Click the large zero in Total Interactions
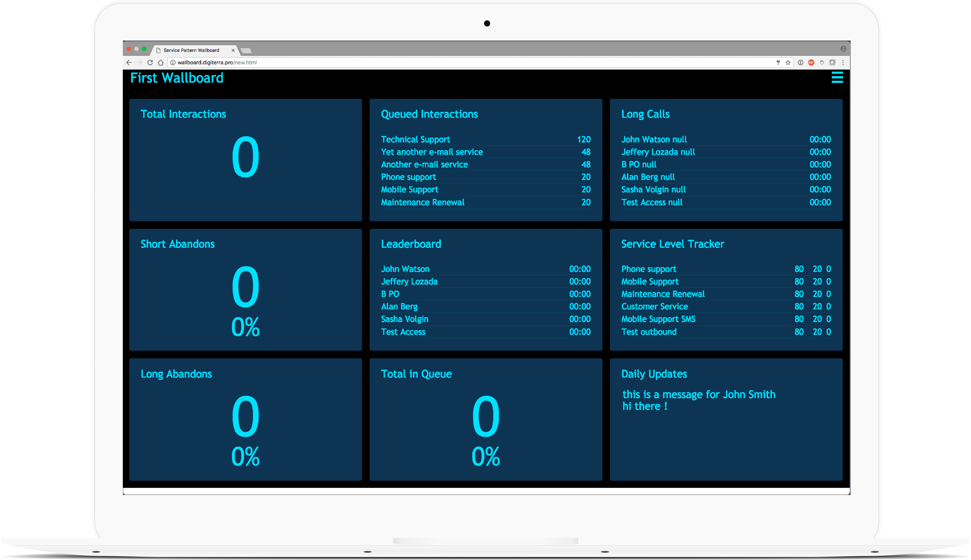Screen dimensions: 971x560 pyautogui.click(x=246, y=157)
